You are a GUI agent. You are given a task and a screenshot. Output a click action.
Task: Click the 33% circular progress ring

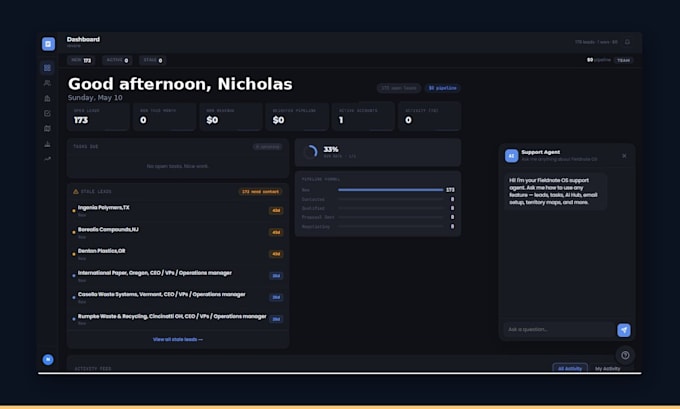pyautogui.click(x=310, y=152)
